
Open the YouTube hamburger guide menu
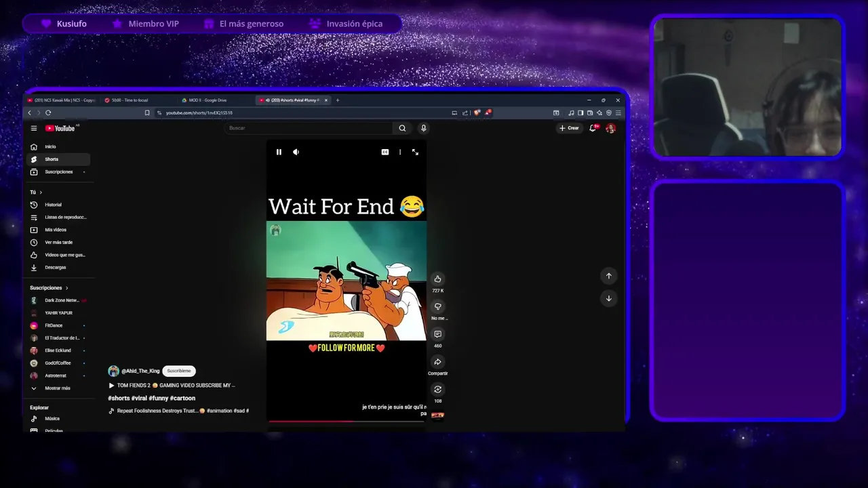[34, 128]
